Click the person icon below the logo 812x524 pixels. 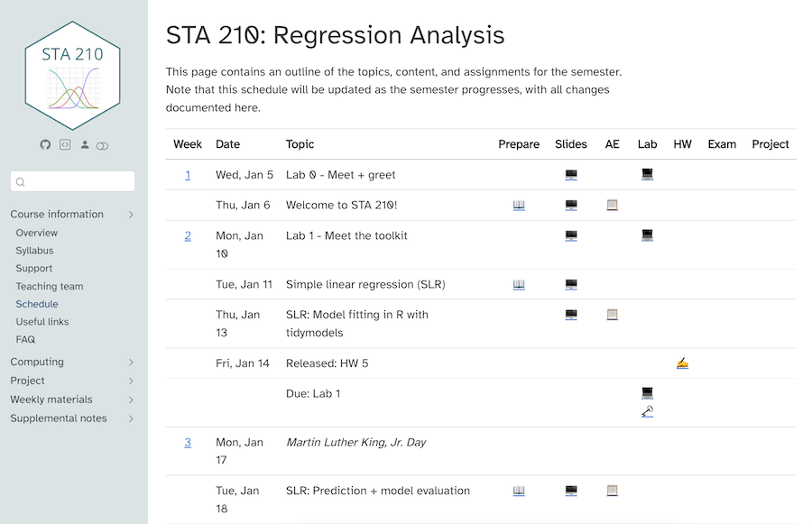click(x=85, y=144)
